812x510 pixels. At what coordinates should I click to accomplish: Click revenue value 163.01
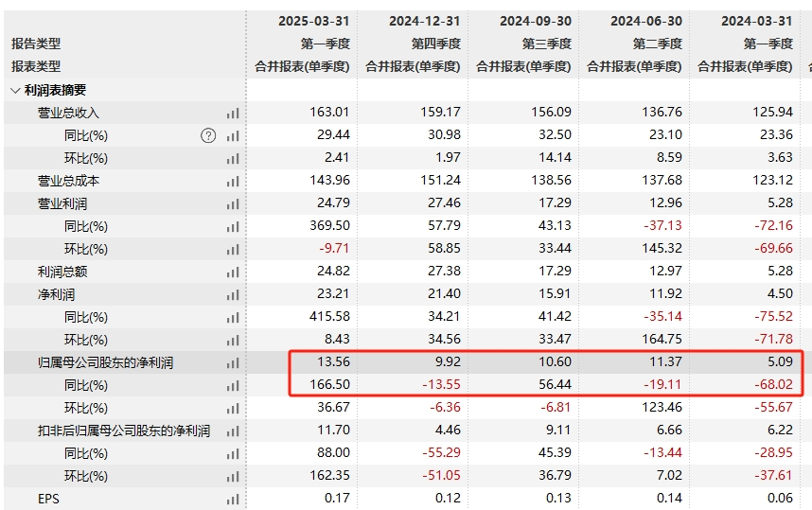coord(330,113)
